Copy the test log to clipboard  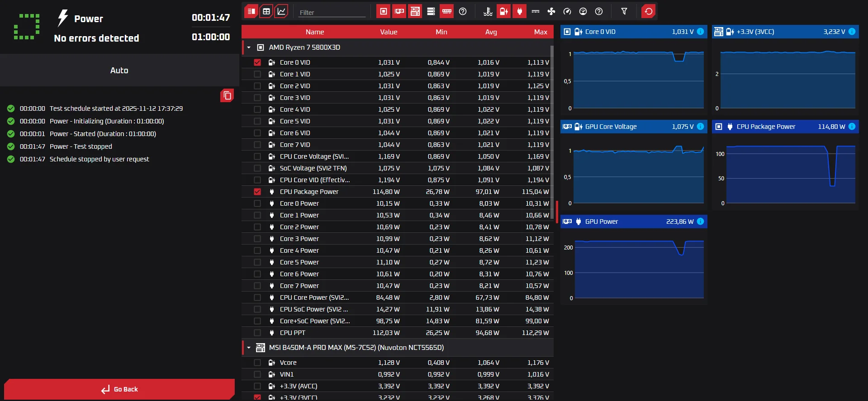[x=227, y=95]
